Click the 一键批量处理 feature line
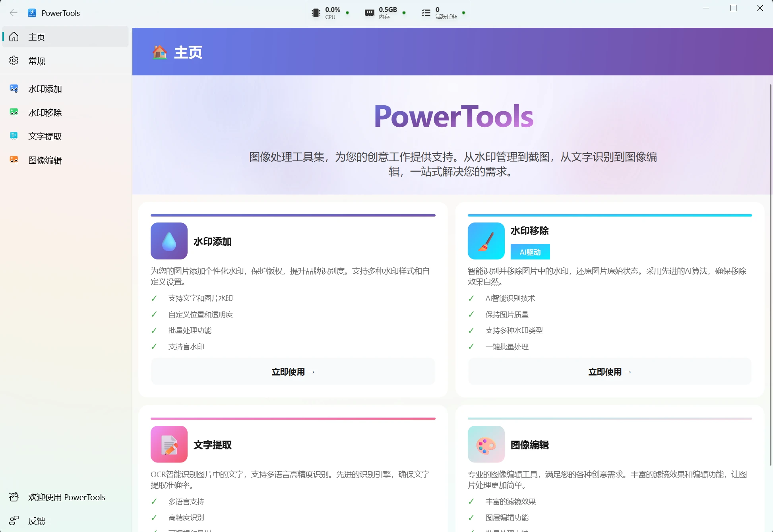Screen dimensions: 773x532 tap(507, 346)
